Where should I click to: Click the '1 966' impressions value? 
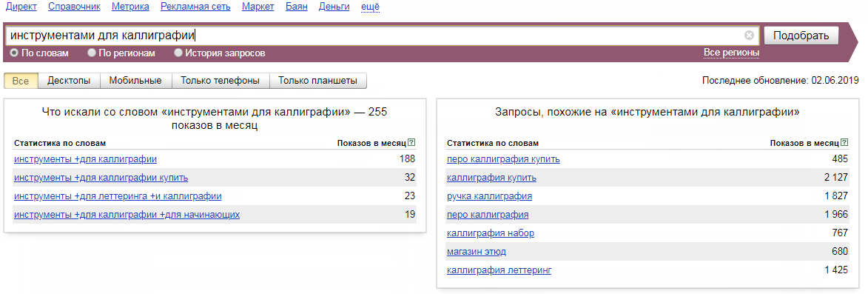[x=836, y=214]
